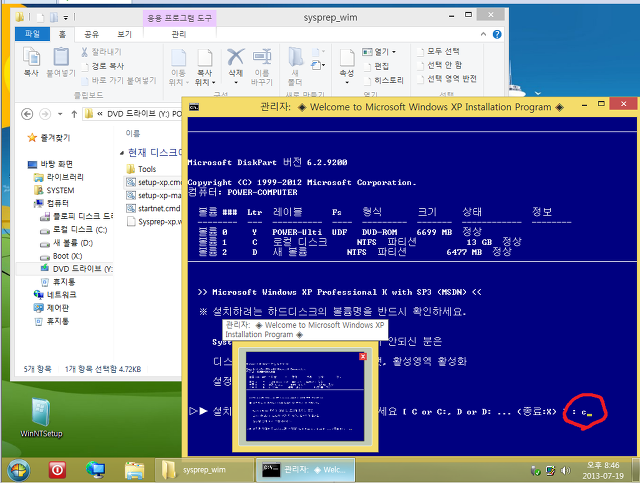This screenshot has width=640, height=483.
Task: Click the Application Tools (응용 프로그램 도구) tab header
Action: pos(180,18)
